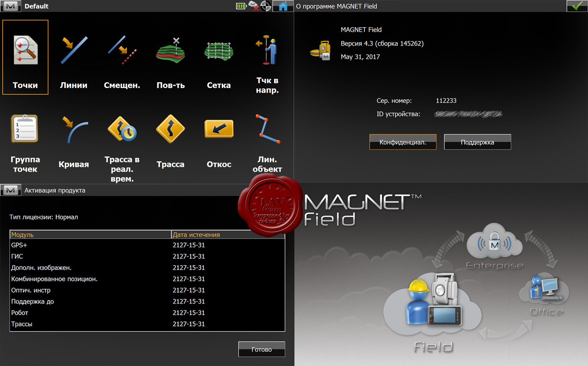Select the Поддержка до row
588x366 pixels.
[147, 302]
